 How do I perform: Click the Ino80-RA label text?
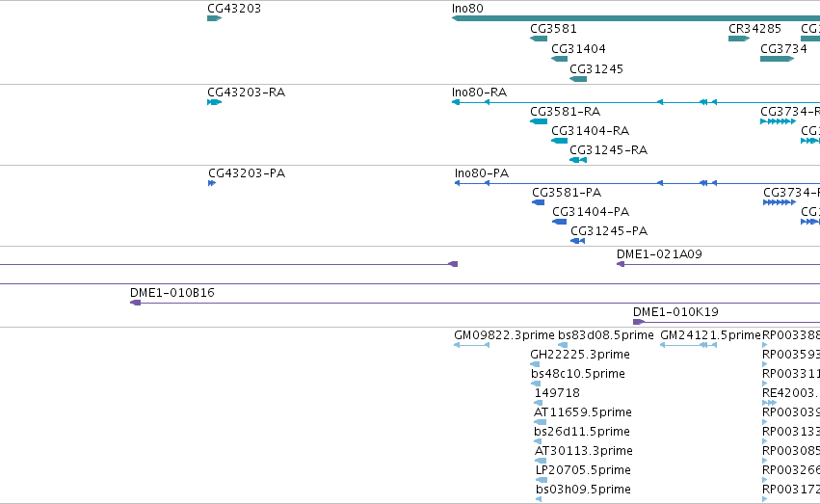coord(479,93)
